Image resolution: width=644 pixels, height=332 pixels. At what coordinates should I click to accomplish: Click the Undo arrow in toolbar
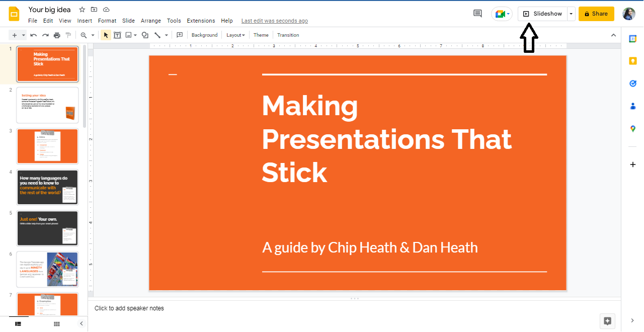[34, 35]
